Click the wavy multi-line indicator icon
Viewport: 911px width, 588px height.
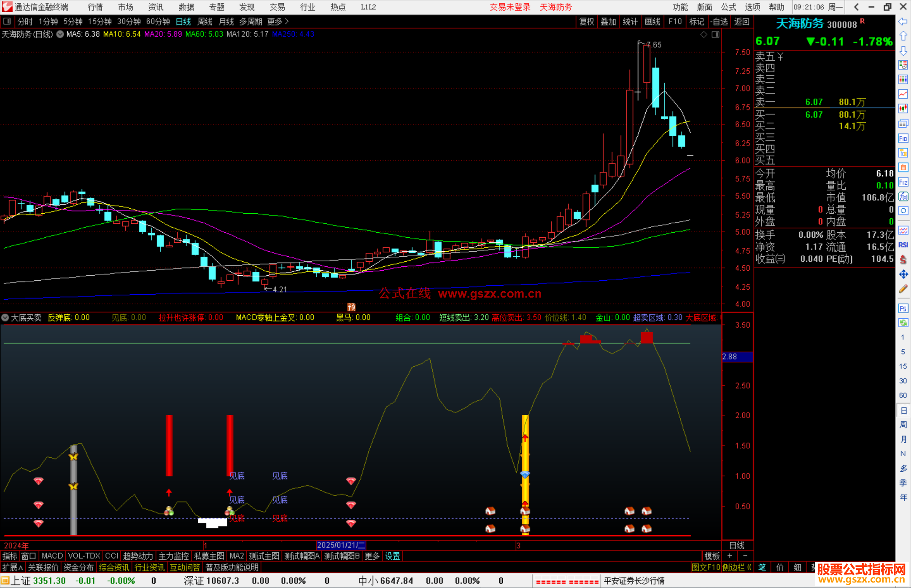pyautogui.click(x=903, y=230)
